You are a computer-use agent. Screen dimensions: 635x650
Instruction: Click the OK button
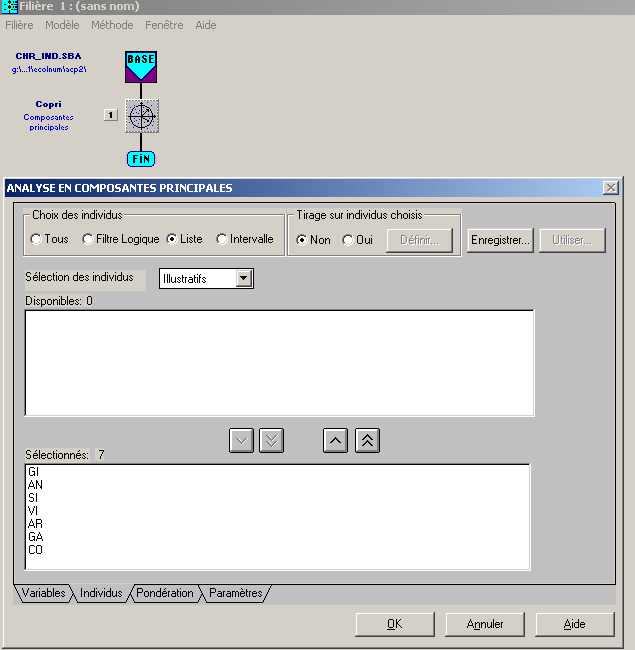pos(395,624)
